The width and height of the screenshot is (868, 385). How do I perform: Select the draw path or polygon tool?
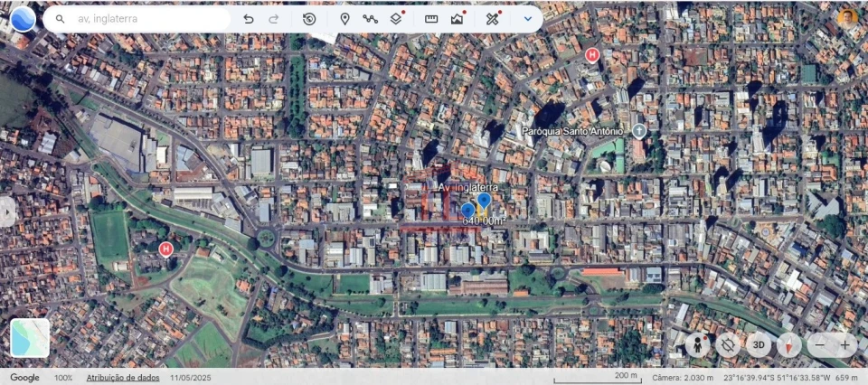point(370,18)
